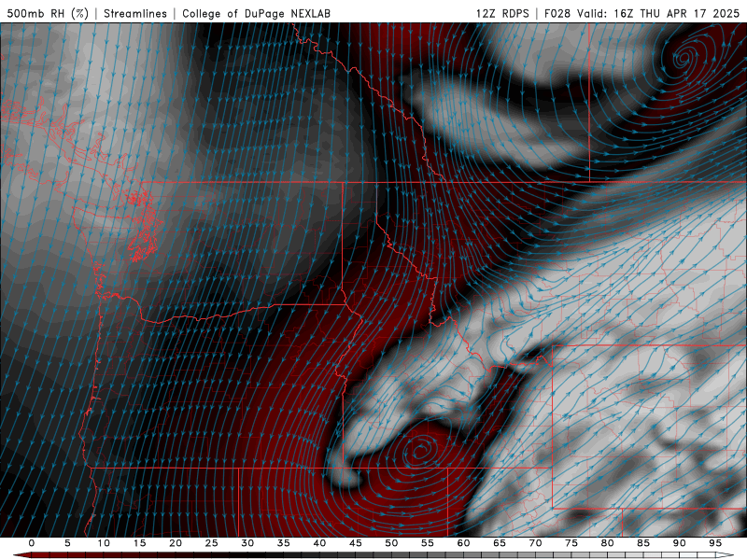This screenshot has height=560, width=747.
Task: Click the colorbar label "85"
Action: (643, 543)
